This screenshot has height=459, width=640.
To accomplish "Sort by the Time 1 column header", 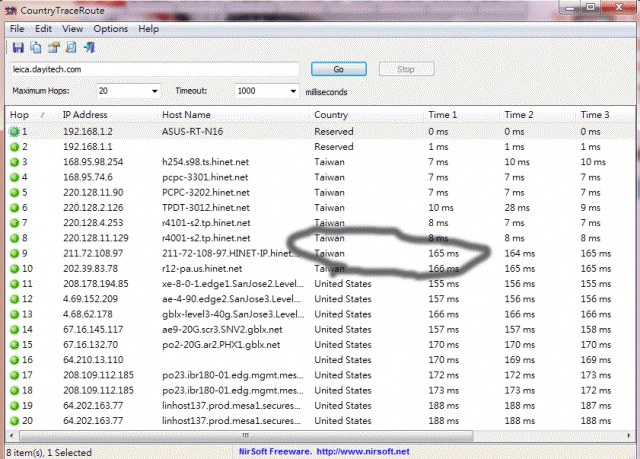I will click(462, 115).
